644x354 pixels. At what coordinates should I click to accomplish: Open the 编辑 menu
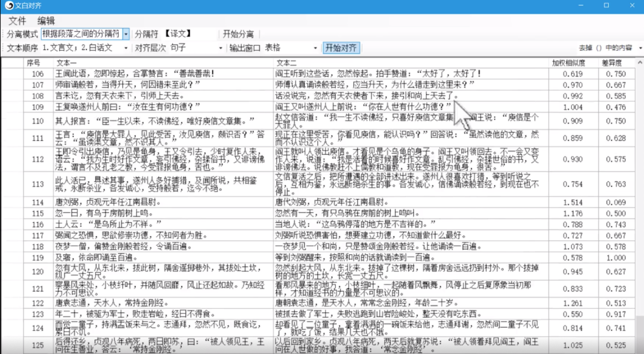pyautogui.click(x=46, y=20)
